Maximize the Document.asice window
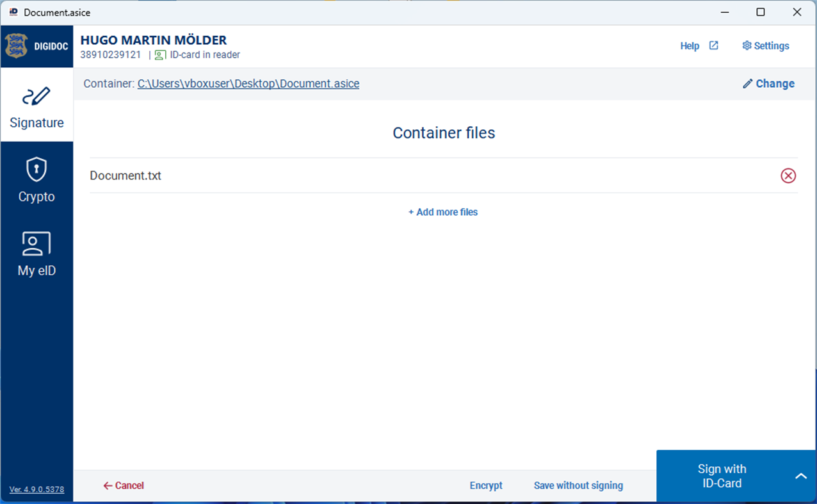Screen dimensions: 817x504 (761, 12)
